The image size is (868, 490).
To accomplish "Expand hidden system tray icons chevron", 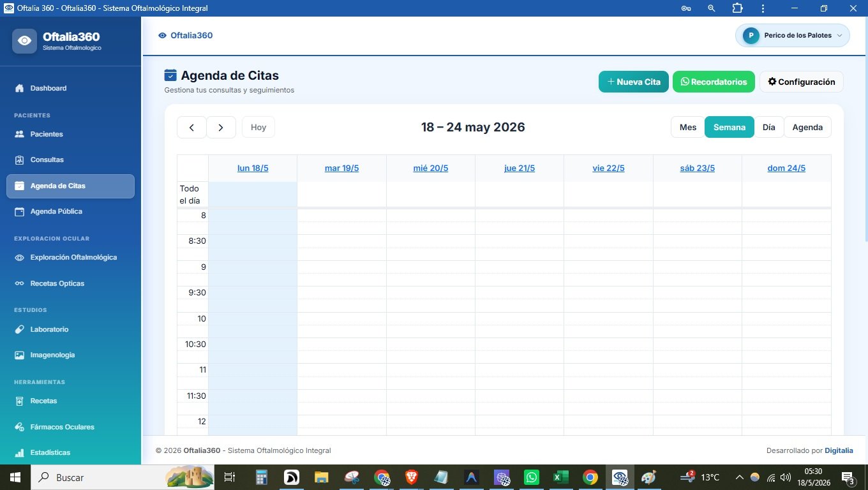I will (740, 477).
